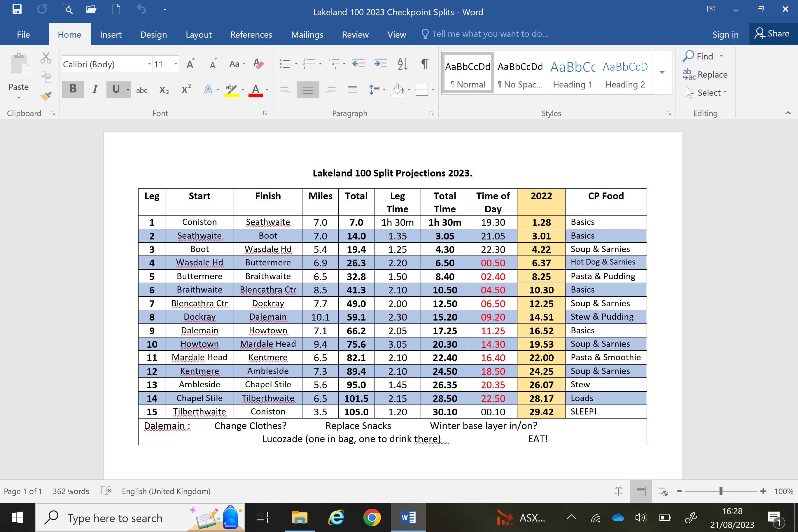
Task: Open the font size dropdown
Action: (x=175, y=64)
